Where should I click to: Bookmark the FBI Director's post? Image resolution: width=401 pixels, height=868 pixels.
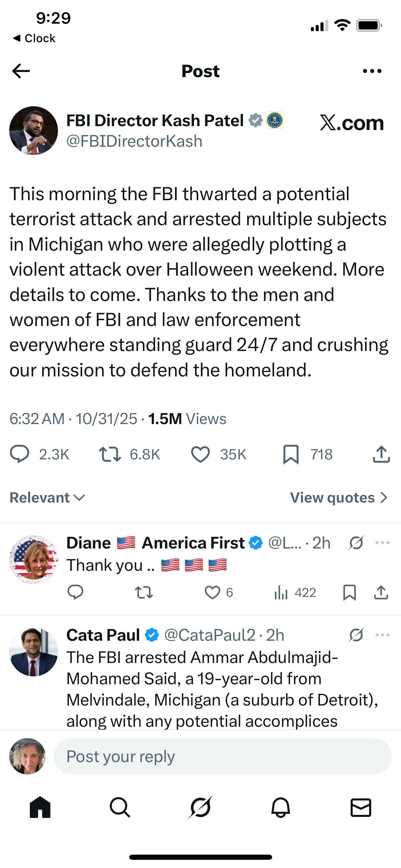point(291,454)
